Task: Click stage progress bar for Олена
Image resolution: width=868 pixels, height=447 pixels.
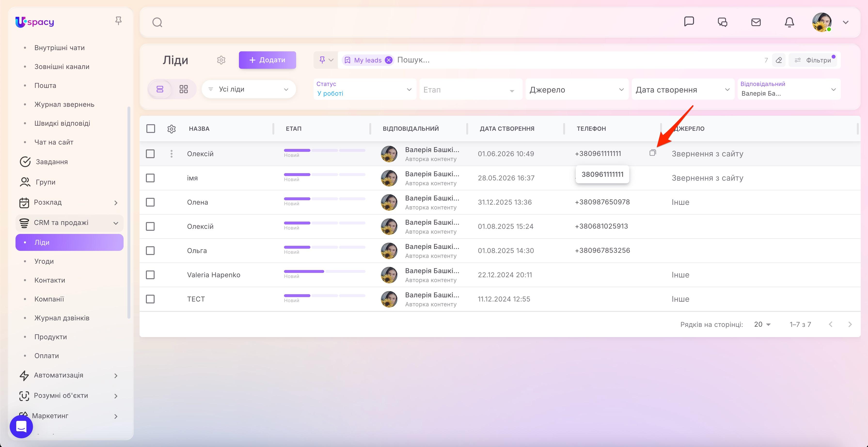Action: click(x=324, y=199)
